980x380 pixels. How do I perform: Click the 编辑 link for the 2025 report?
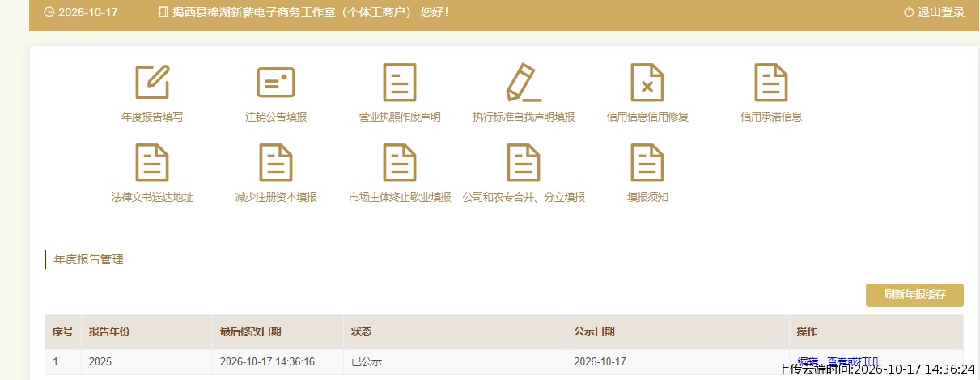808,361
